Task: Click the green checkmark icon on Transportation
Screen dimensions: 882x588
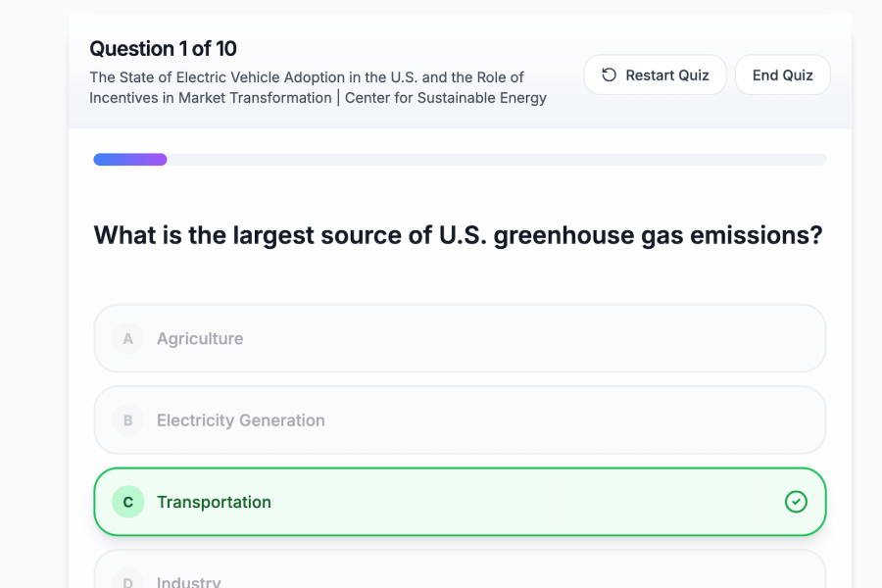Action: [796, 502]
